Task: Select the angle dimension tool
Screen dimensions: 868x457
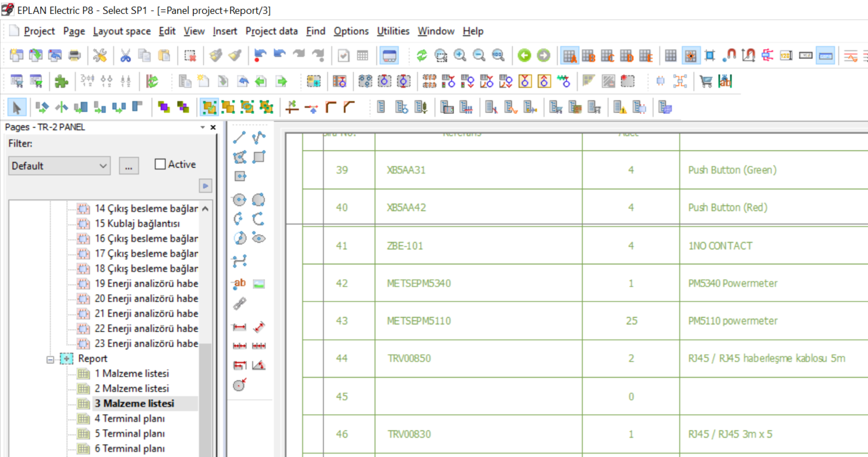Action: [x=259, y=366]
